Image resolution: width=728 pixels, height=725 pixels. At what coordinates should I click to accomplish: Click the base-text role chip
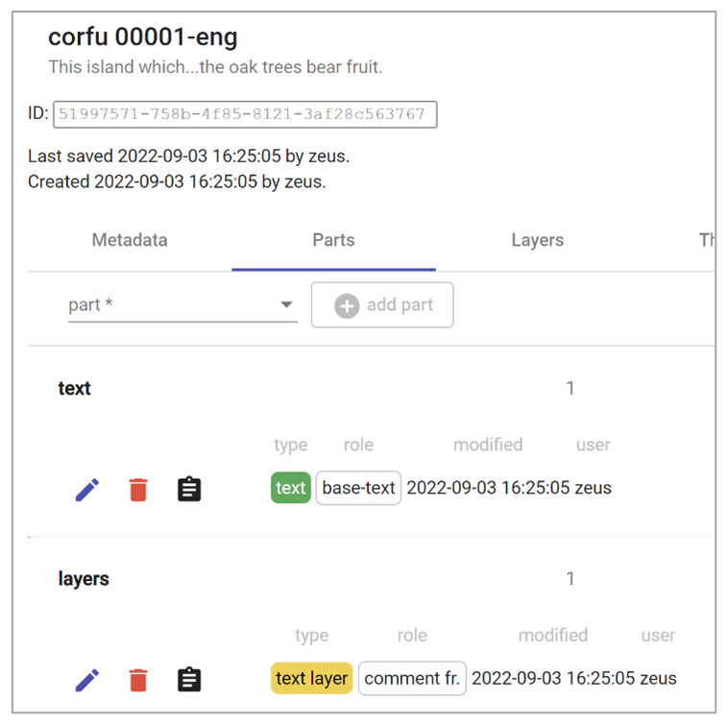coord(358,488)
